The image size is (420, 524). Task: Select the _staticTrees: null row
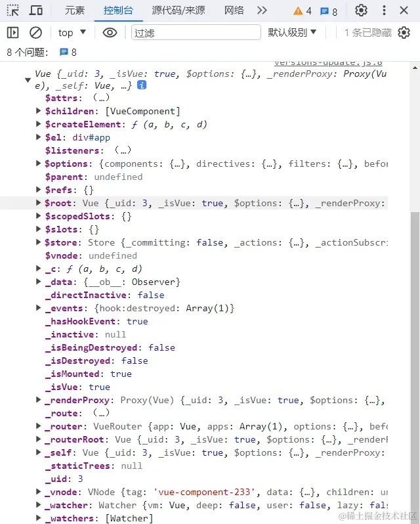94,466
